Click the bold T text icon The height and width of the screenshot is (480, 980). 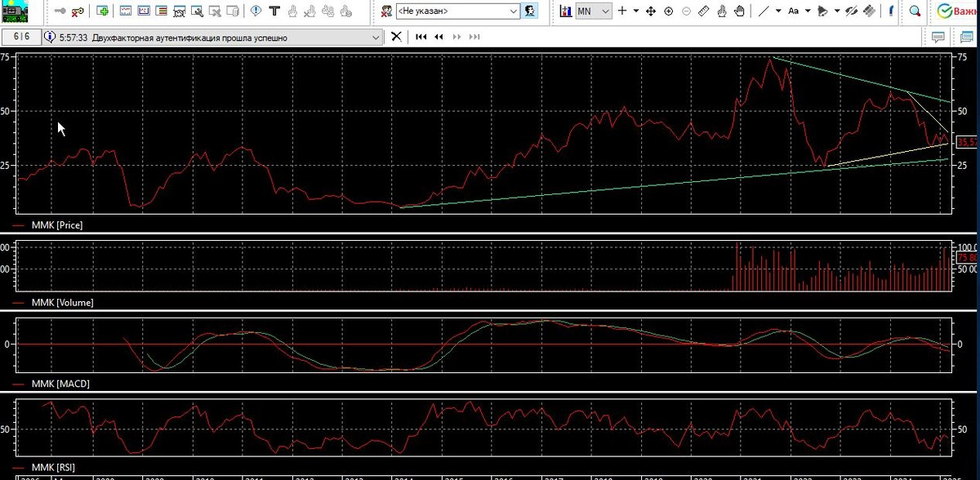pyautogui.click(x=274, y=11)
